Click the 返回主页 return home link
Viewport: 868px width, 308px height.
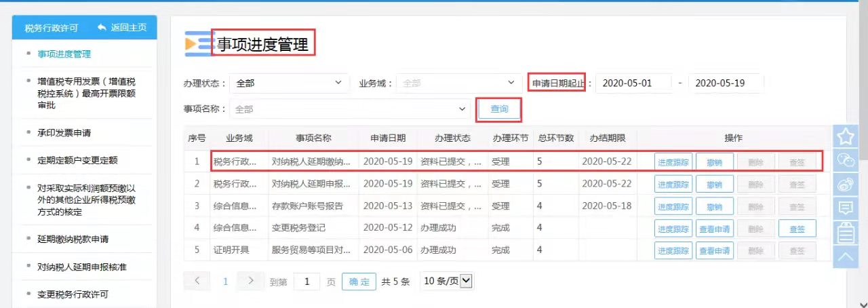pos(123,28)
